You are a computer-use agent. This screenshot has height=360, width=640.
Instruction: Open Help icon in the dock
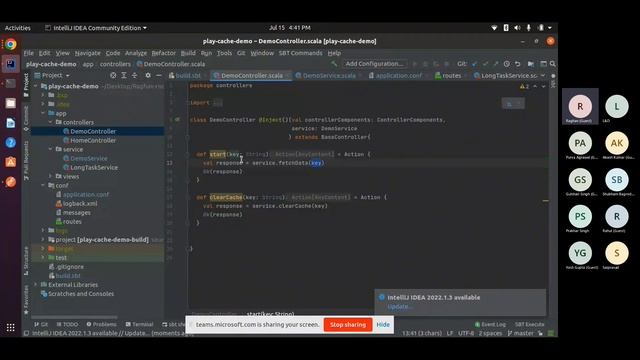pos(11,142)
